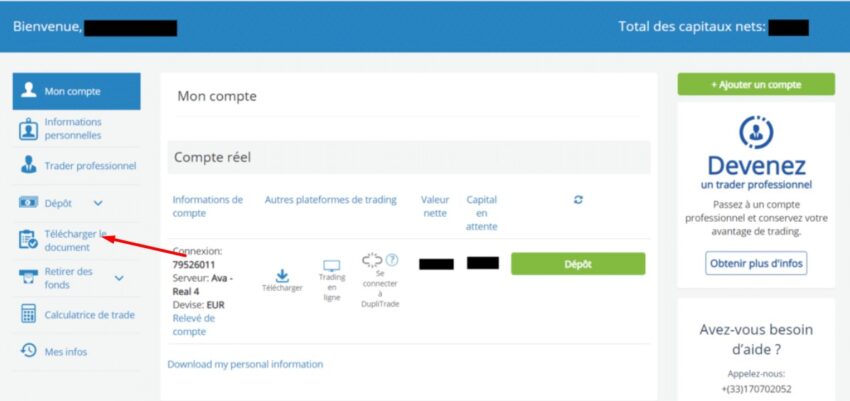This screenshot has height=401, width=850.
Task: Open Retirer des fonds menu
Action: (x=68, y=277)
